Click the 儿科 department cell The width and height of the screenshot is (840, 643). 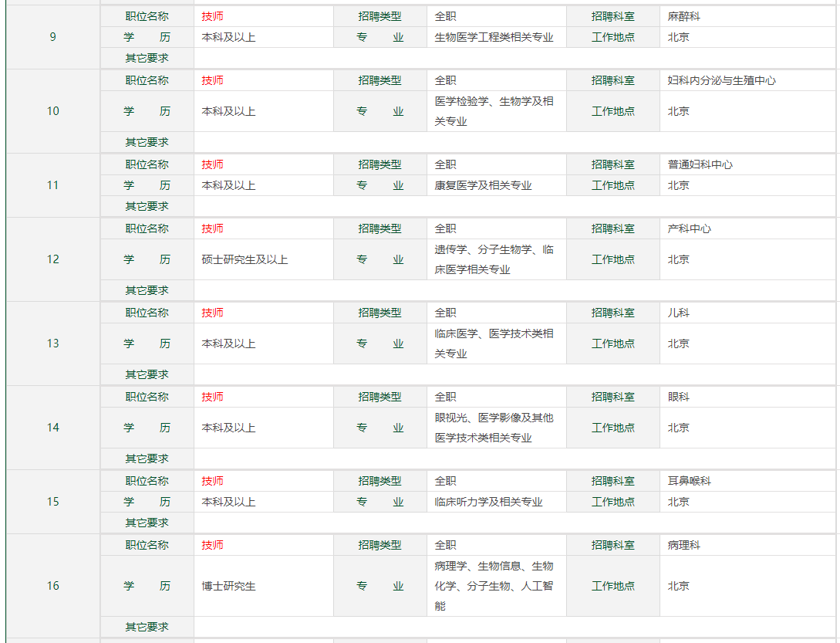[679, 313]
